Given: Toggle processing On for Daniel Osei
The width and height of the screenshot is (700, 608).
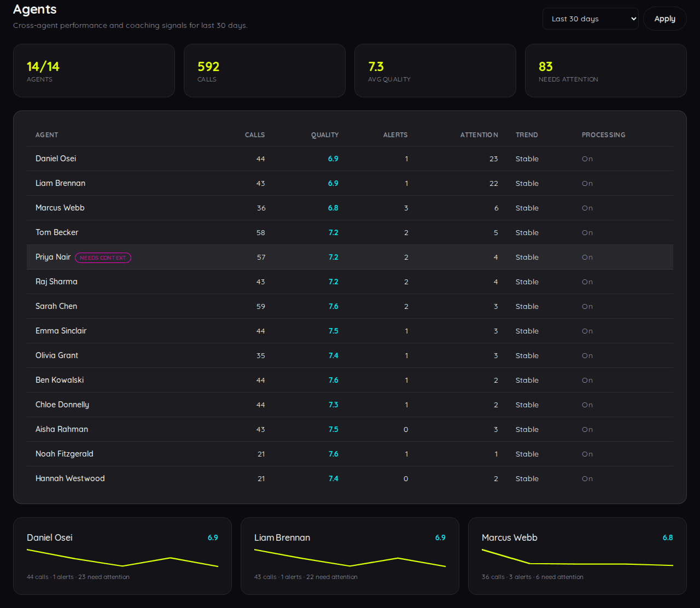Looking at the screenshot, I should [587, 159].
